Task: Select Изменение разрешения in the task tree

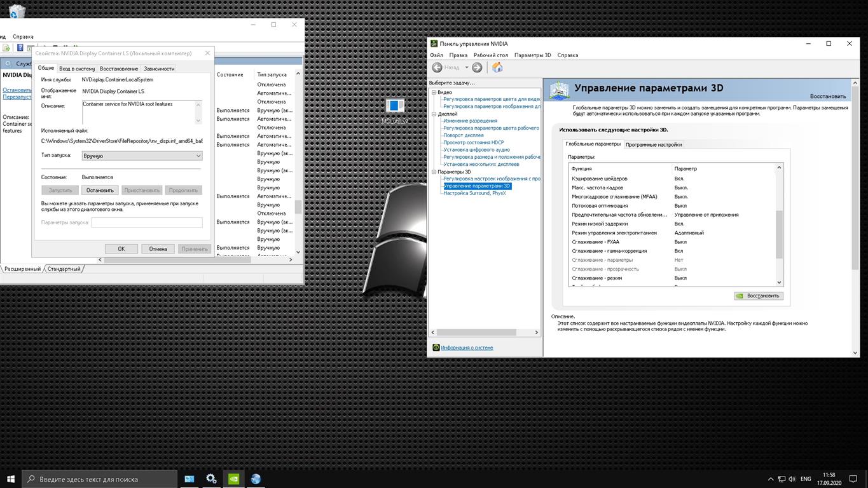Action: tap(471, 121)
